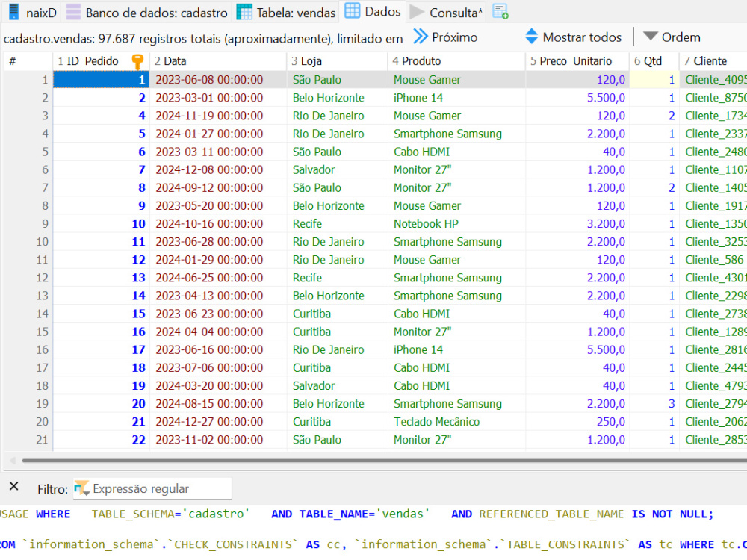747x560 pixels.
Task: Close the filter panel with the X
Action: [13, 486]
